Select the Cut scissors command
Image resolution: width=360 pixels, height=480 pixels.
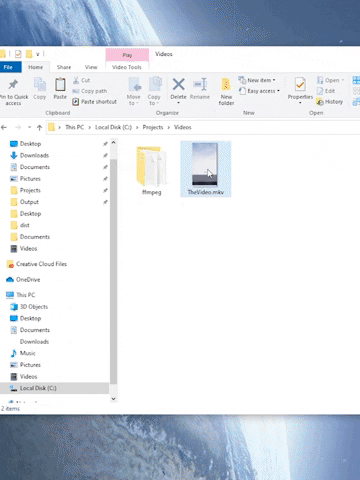(81, 80)
